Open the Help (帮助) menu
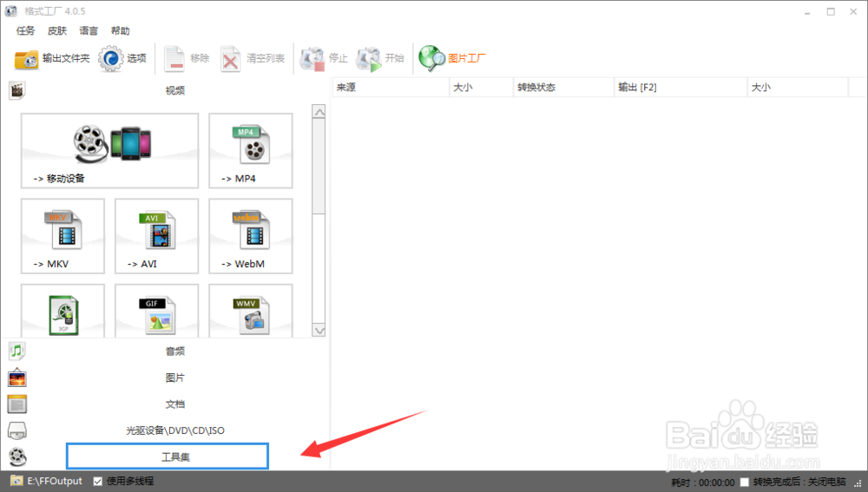This screenshot has height=492, width=868. (120, 30)
